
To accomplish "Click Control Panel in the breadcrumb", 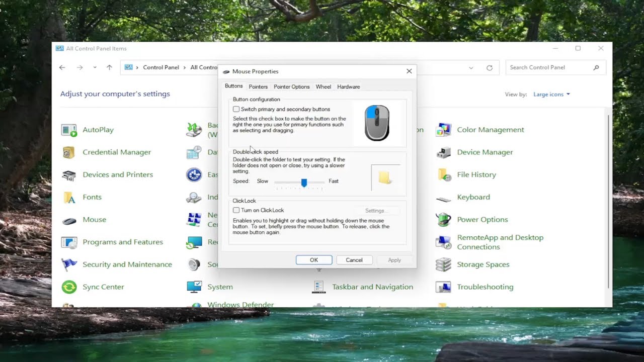I will pyautogui.click(x=161, y=67).
